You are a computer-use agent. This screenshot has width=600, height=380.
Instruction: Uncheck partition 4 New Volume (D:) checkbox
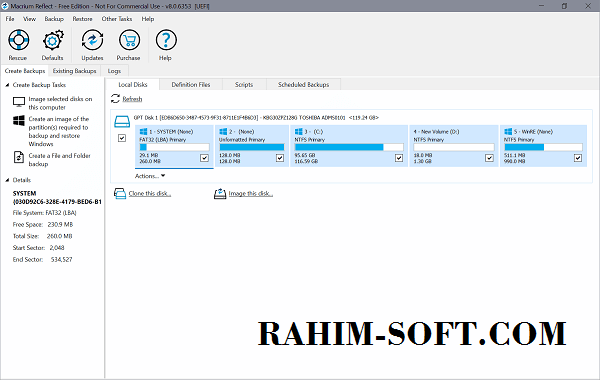(489, 158)
